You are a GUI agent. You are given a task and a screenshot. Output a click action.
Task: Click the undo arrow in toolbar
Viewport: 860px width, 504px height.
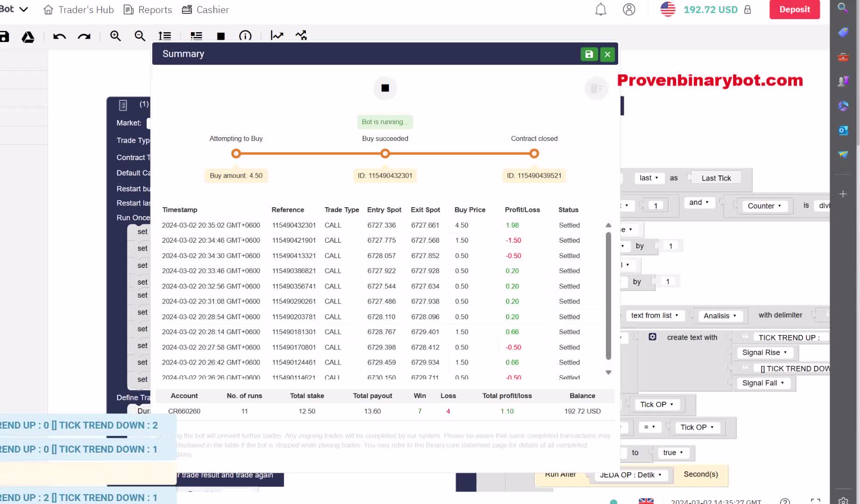coord(59,36)
